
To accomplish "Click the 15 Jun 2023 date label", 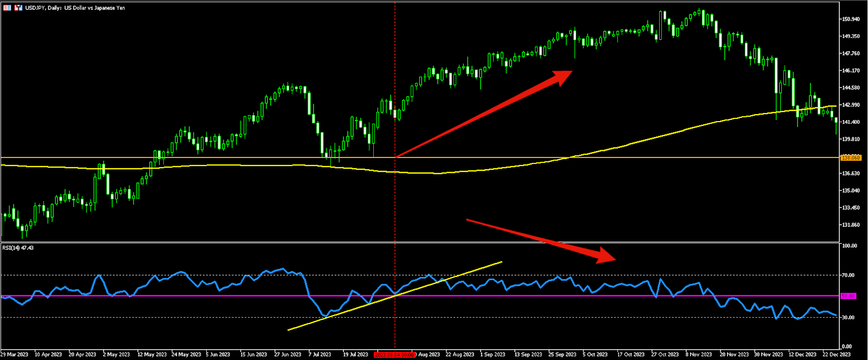I will (254, 355).
